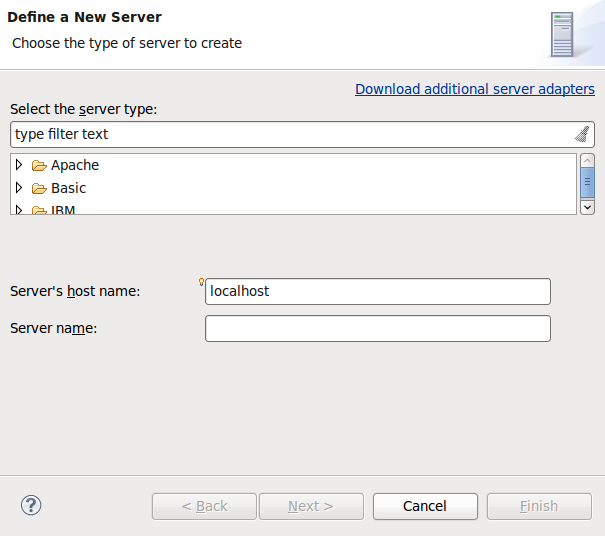This screenshot has height=536, width=605.
Task: Click the Basic folder icon
Action: click(39, 189)
